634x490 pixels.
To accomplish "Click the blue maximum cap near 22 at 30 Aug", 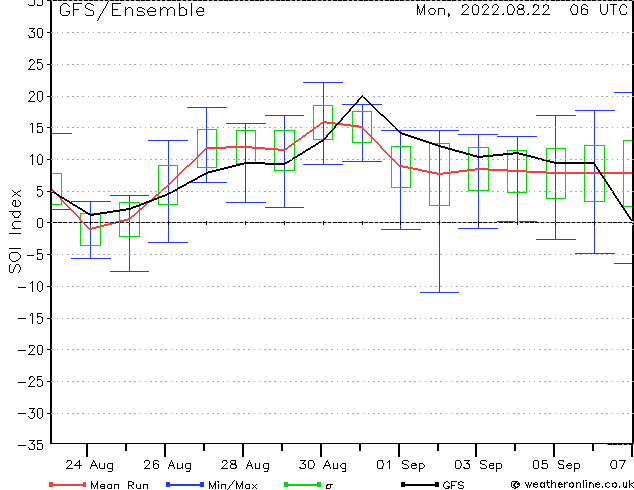I will point(323,82).
